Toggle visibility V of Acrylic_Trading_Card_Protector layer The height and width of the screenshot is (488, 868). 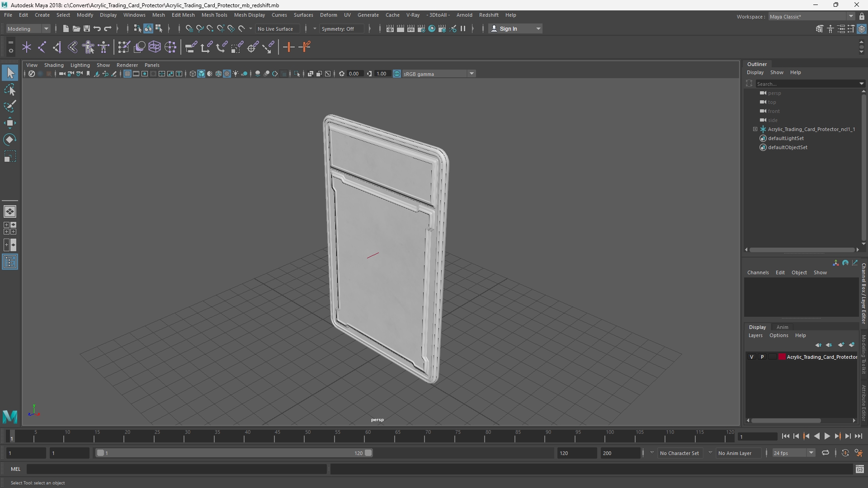[752, 357]
